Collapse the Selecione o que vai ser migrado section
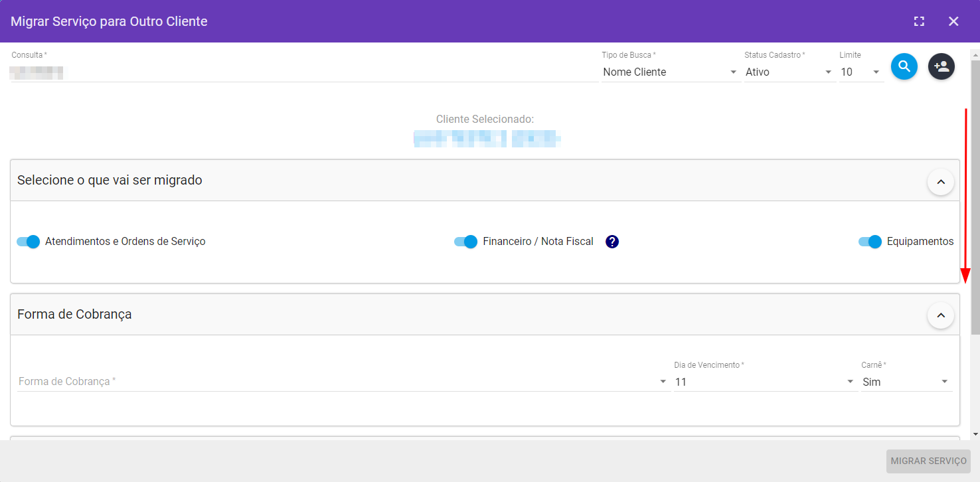 point(940,181)
